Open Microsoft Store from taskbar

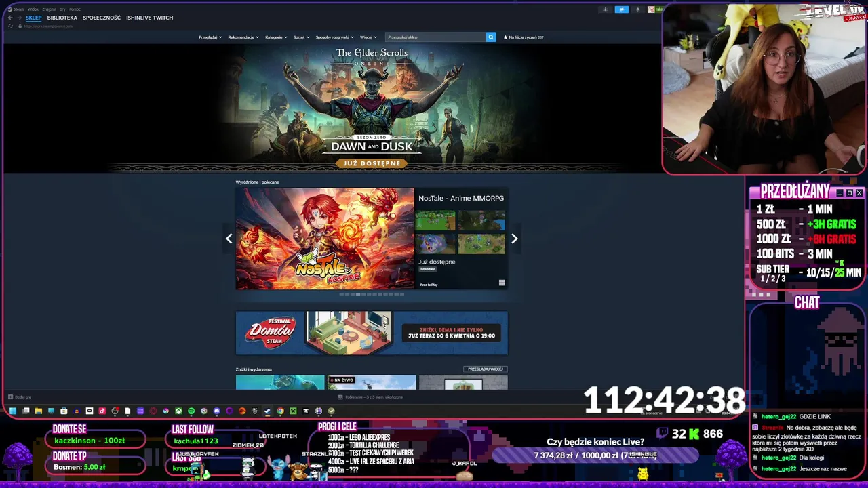[64, 411]
